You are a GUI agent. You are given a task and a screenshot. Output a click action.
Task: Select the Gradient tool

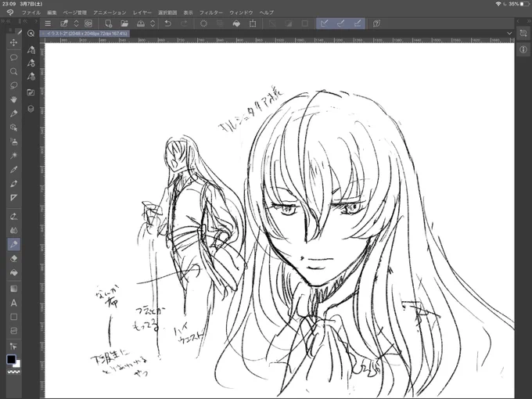[x=13, y=289]
